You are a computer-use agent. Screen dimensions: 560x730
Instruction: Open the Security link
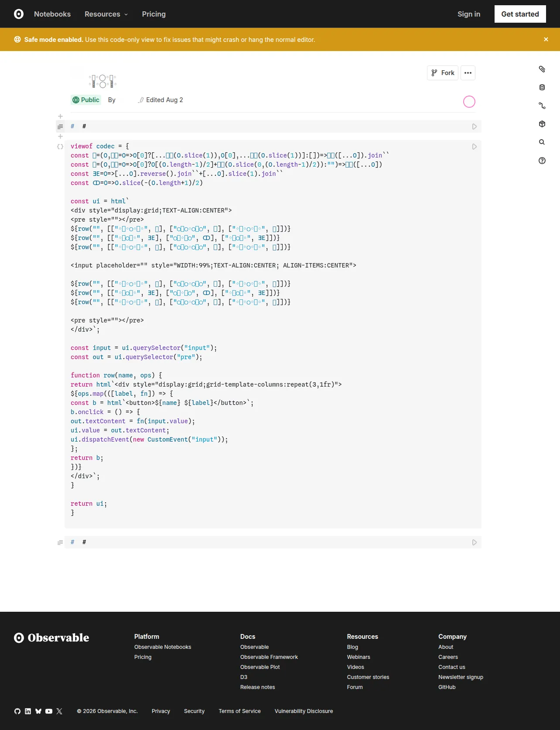click(194, 711)
